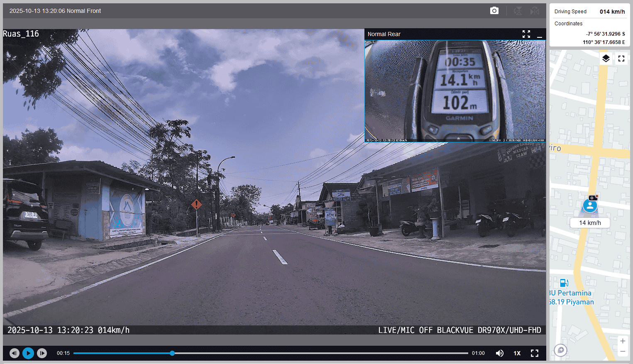Open the map layers selector
The image size is (633, 364).
606,59
